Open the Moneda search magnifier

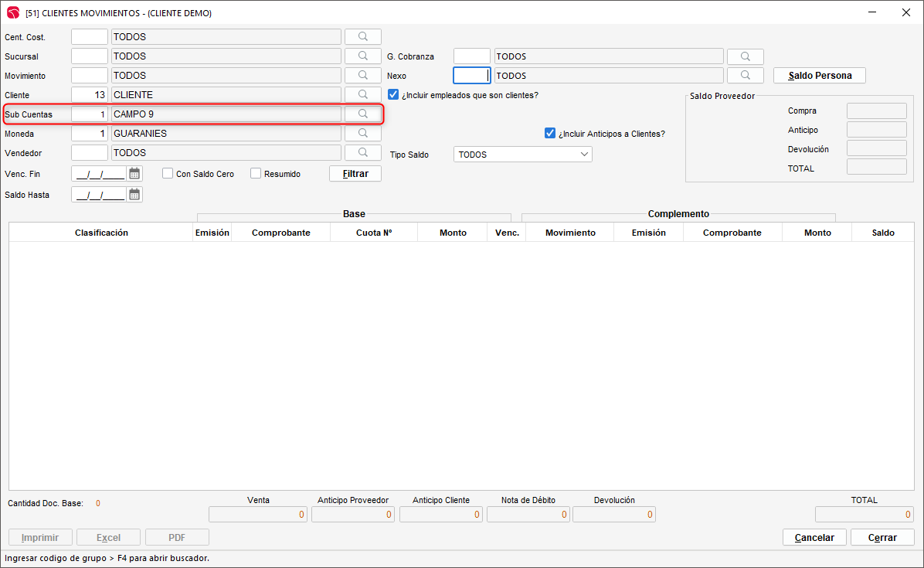coord(362,133)
